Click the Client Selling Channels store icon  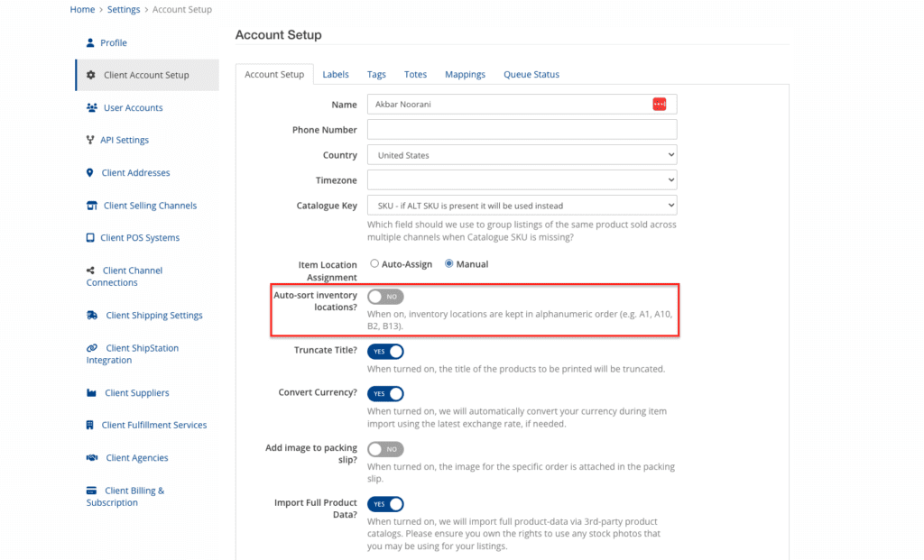click(x=91, y=206)
